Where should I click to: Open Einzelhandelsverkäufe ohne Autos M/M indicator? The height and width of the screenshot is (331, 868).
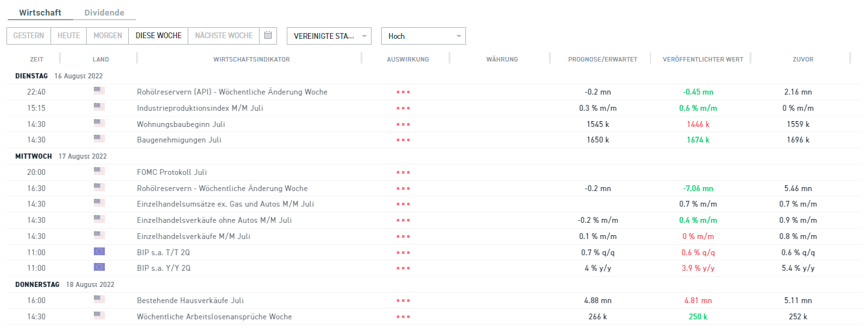(214, 220)
